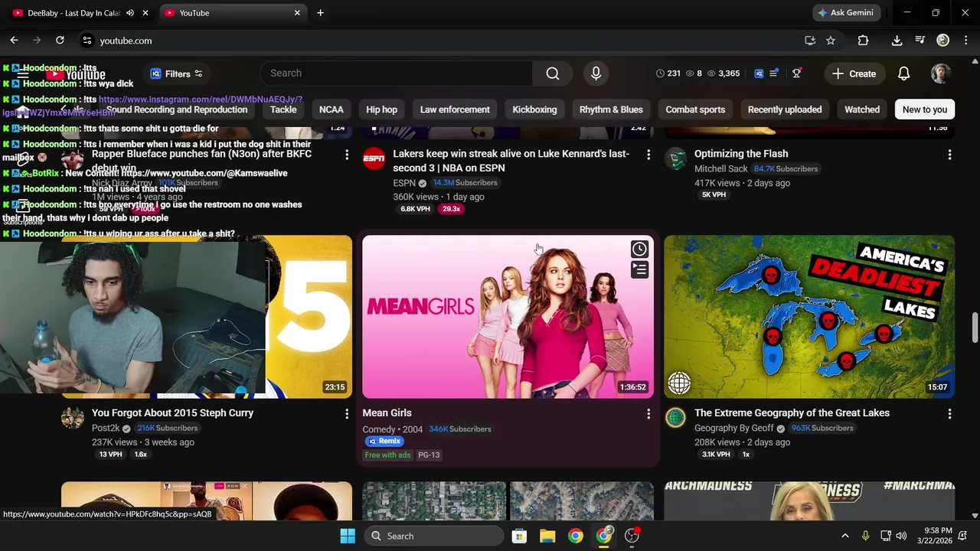The image size is (980, 551).
Task: Click the YouTube search magnifier button
Action: click(x=552, y=73)
